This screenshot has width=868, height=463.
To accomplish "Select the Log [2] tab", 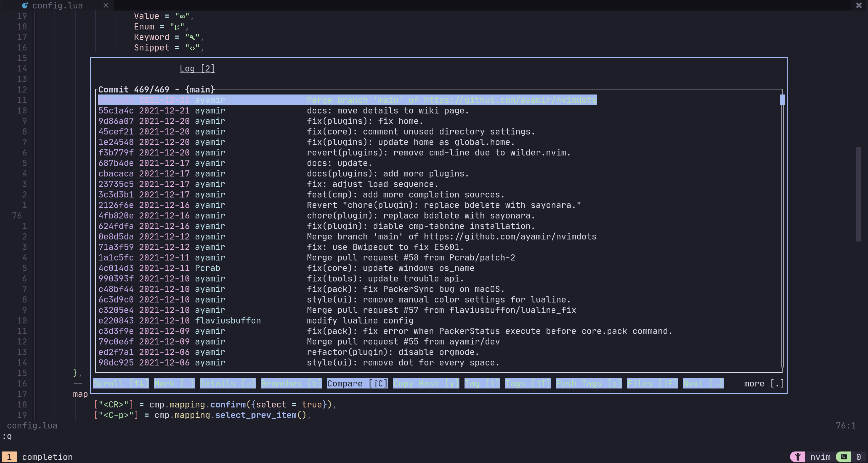I will coord(197,69).
